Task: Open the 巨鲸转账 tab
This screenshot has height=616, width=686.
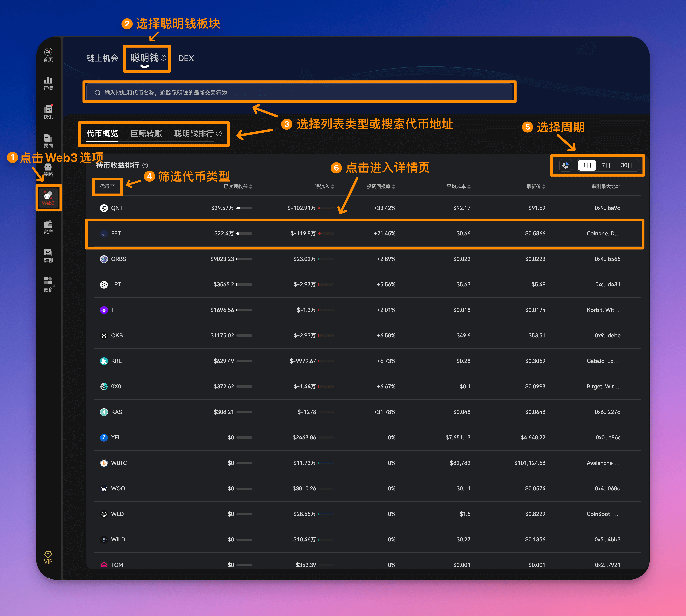Action: [146, 133]
